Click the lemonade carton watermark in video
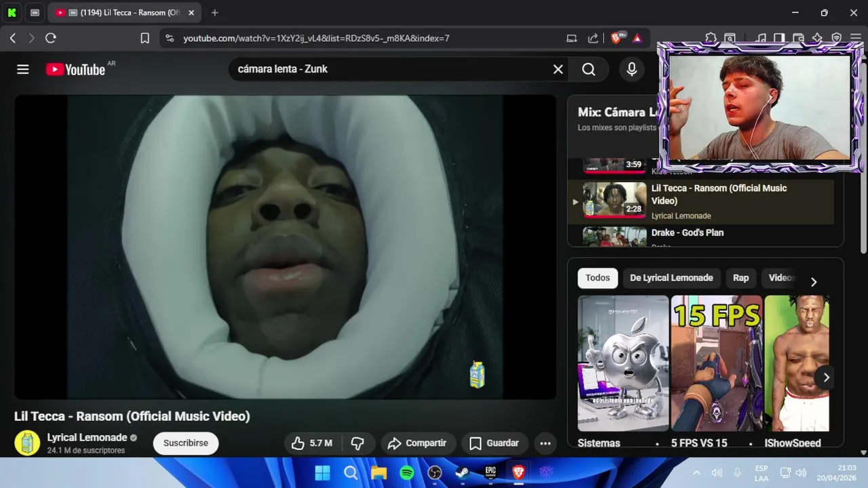This screenshot has width=868, height=488. coord(477,374)
